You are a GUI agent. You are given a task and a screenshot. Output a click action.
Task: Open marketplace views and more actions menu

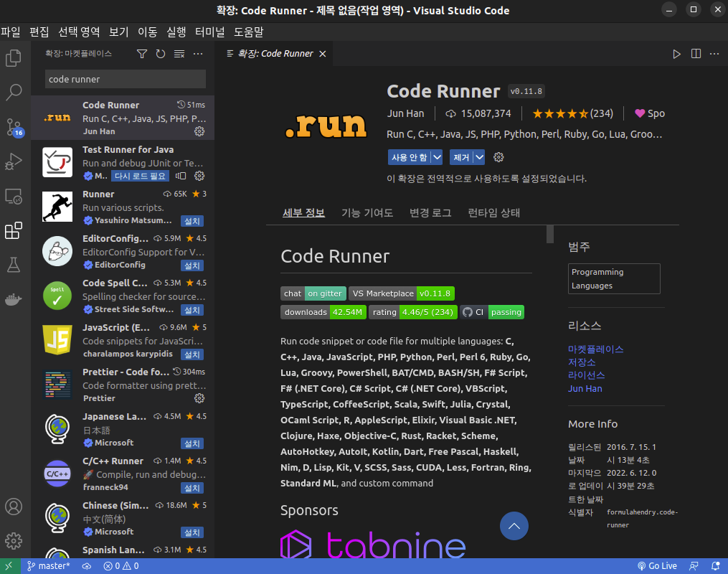[x=198, y=54]
